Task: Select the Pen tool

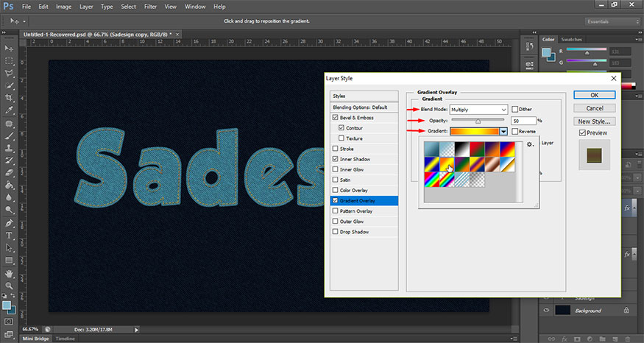Action: (9, 224)
